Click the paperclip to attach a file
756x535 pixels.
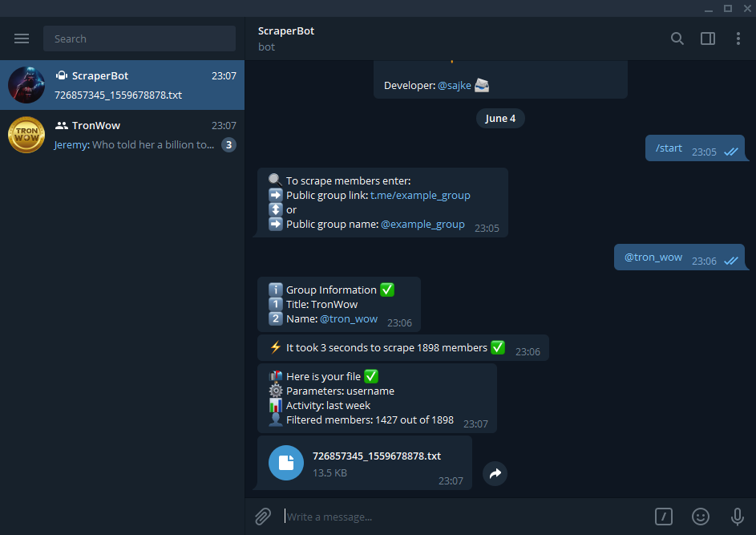[262, 517]
